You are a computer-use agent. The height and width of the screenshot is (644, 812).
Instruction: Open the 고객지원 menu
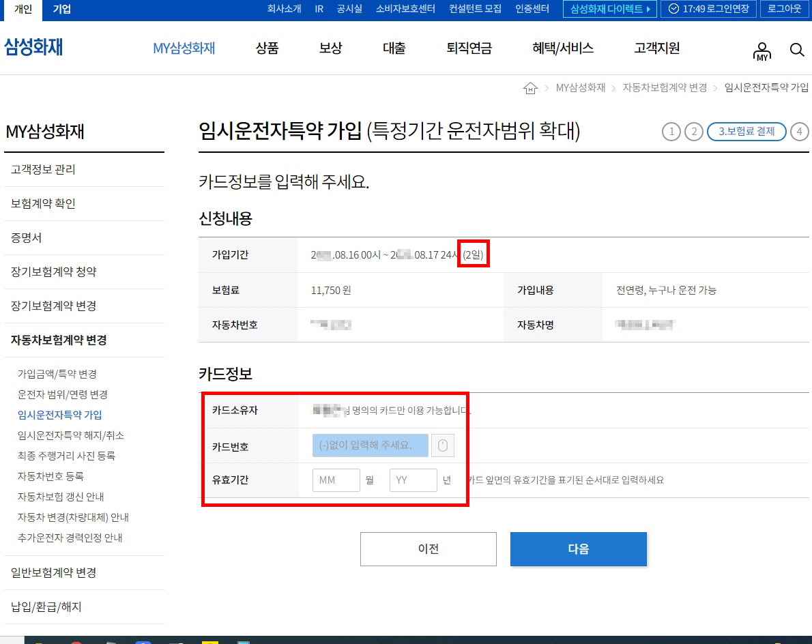(x=656, y=48)
